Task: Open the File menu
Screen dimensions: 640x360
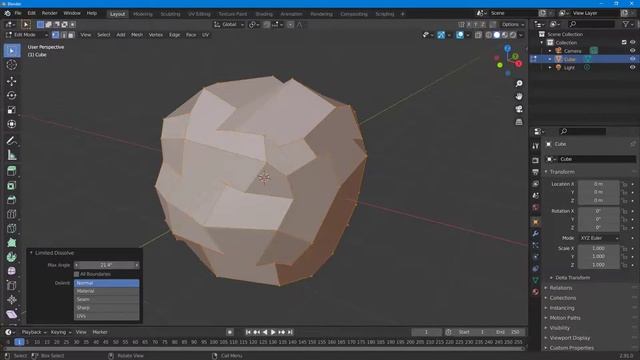Action: coord(18,13)
